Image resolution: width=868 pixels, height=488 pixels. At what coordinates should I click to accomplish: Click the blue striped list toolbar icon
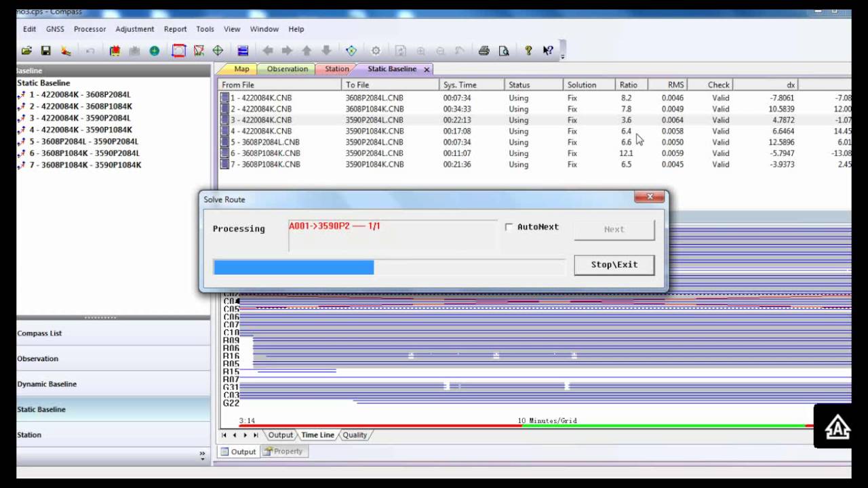pyautogui.click(x=243, y=51)
